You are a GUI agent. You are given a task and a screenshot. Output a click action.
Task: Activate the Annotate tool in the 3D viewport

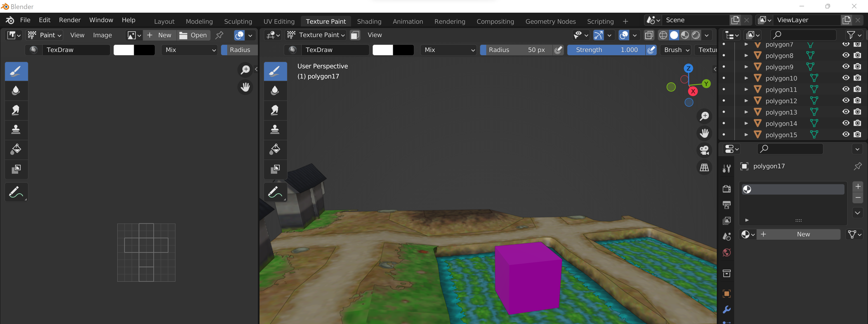275,192
